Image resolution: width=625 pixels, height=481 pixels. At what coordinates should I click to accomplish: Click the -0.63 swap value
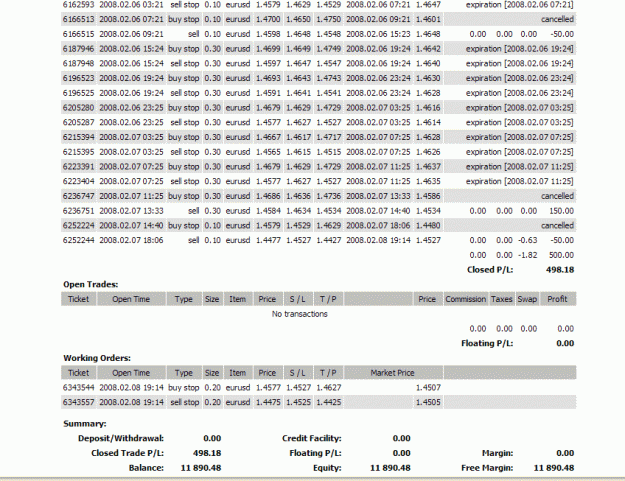528,240
